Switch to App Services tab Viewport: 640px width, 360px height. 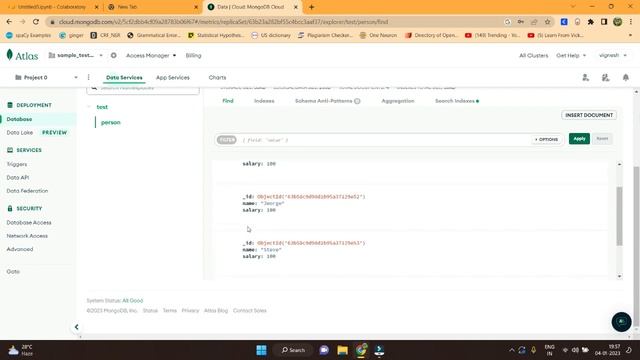(173, 78)
